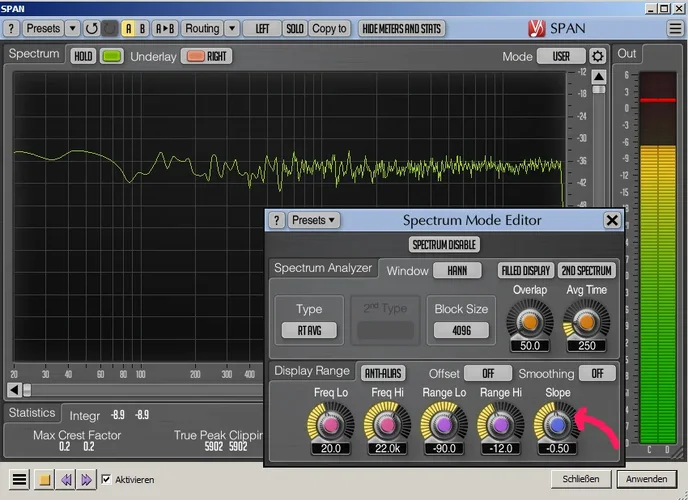Open the list icon at bottom left
This screenshot has height=500, width=688.
[x=19, y=480]
